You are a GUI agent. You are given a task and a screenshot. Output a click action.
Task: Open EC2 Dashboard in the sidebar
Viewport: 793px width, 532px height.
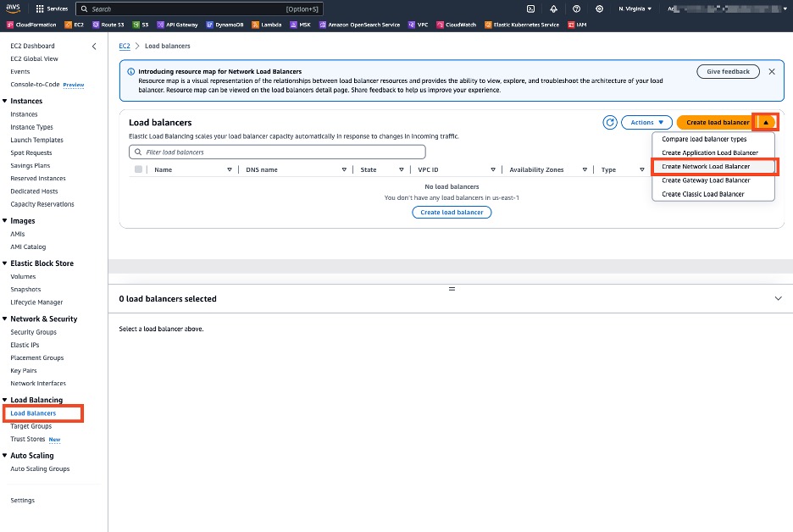(x=32, y=46)
